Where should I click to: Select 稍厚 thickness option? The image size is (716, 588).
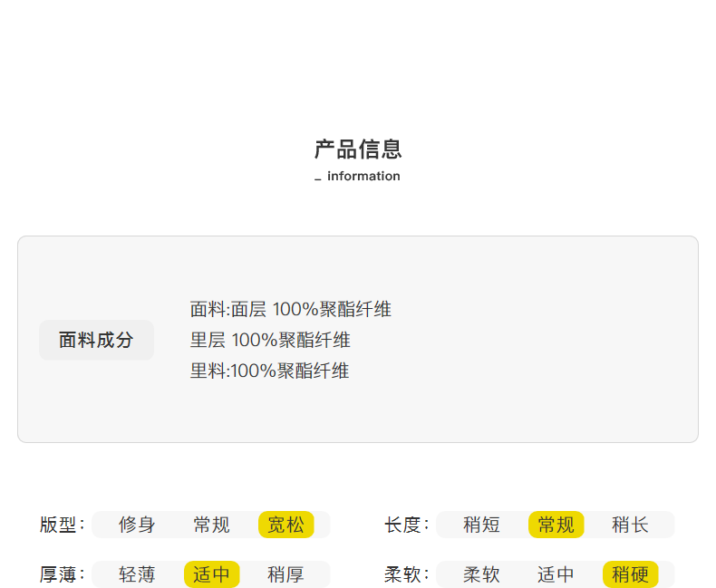285,574
